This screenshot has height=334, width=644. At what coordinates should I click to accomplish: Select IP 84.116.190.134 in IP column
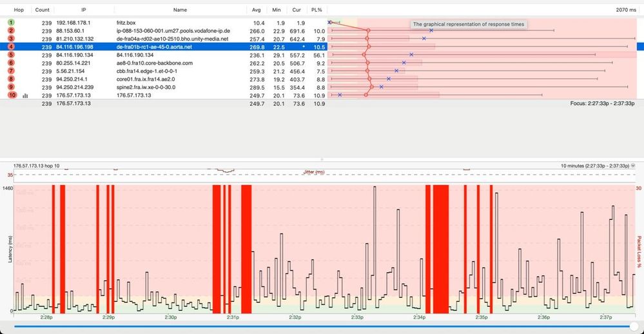[75, 55]
